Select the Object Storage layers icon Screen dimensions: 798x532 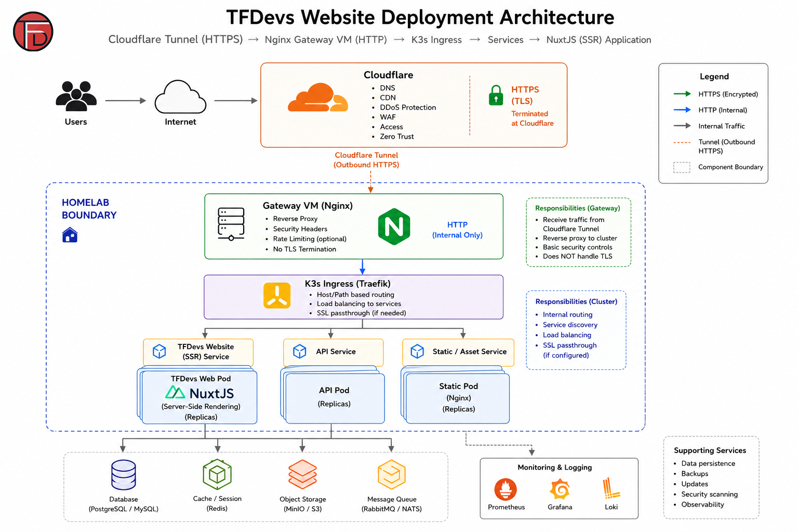tap(302, 474)
